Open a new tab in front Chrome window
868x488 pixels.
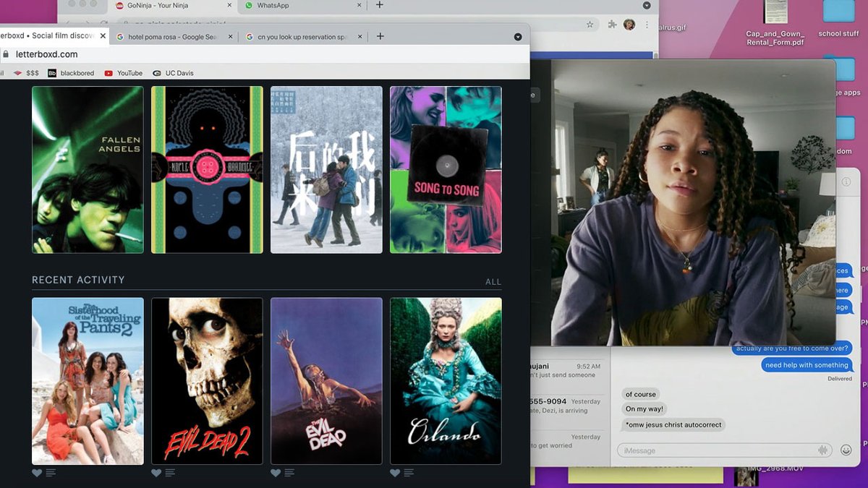[x=380, y=36]
